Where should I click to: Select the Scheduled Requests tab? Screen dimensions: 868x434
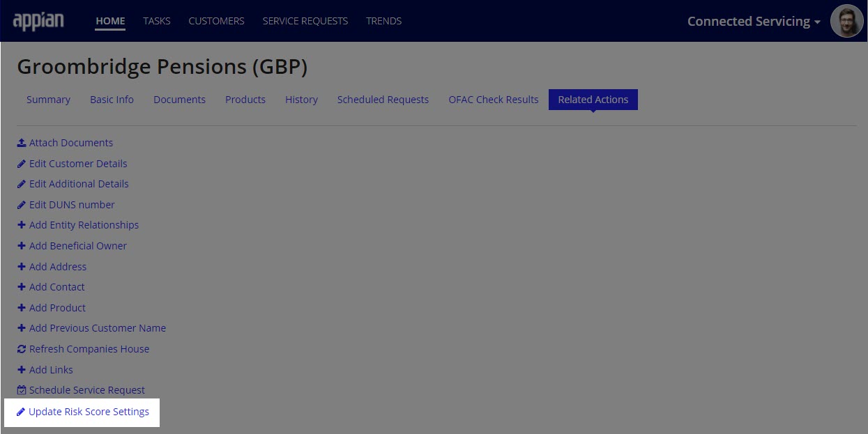tap(383, 100)
